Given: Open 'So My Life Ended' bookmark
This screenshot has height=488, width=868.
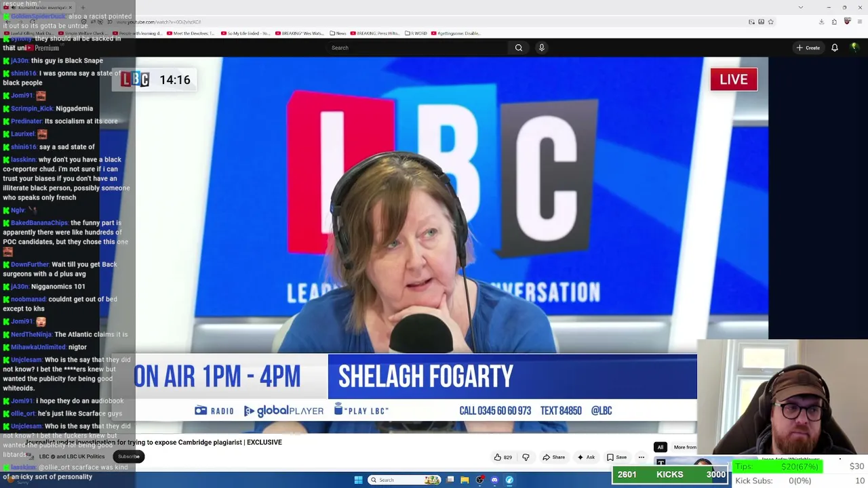Looking at the screenshot, I should coord(245,33).
